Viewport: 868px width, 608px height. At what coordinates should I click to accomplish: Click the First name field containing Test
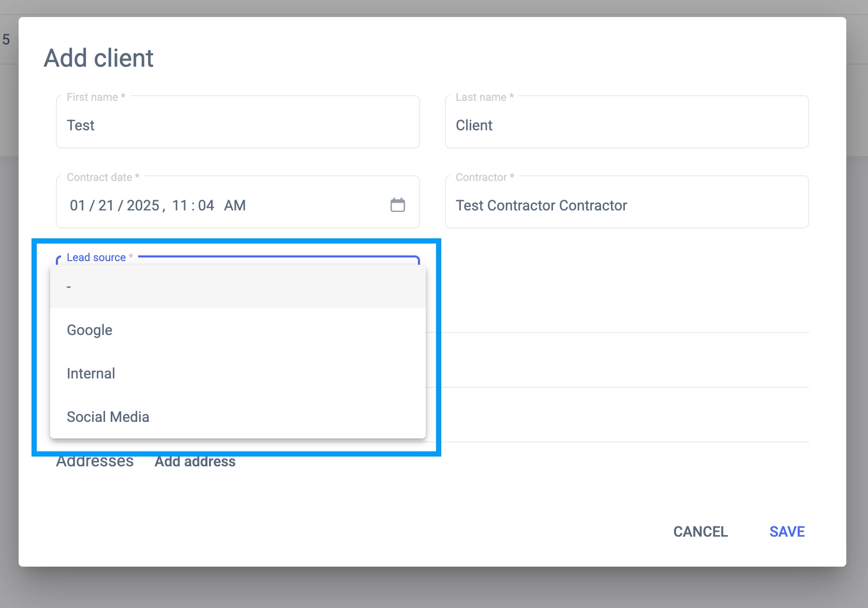click(237, 125)
